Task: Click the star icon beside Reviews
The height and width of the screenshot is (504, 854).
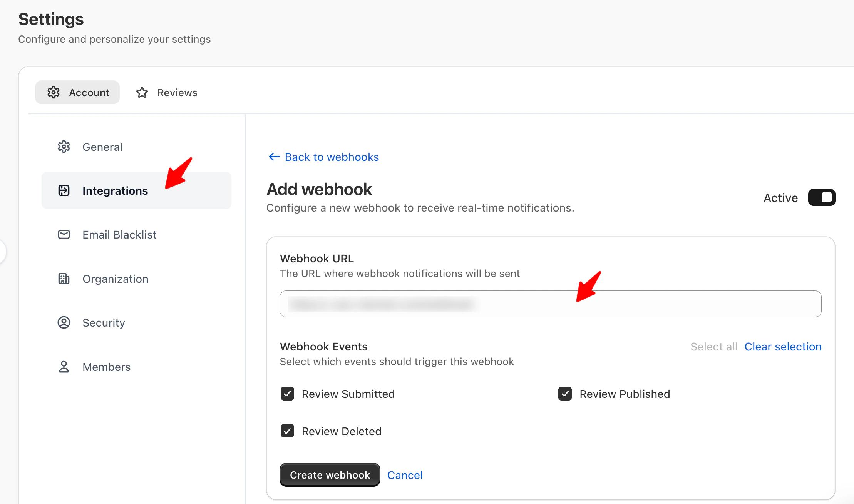Action: pos(142,93)
